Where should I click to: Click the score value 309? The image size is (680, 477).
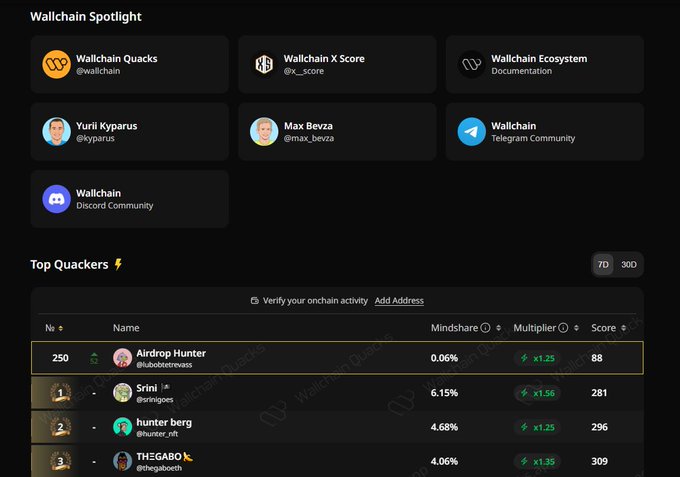[599, 461]
